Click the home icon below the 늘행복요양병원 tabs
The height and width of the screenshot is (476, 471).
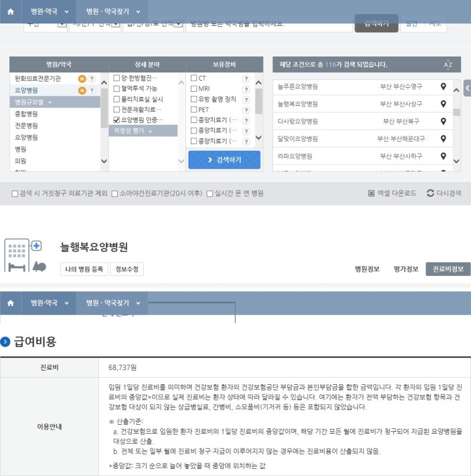click(x=11, y=303)
